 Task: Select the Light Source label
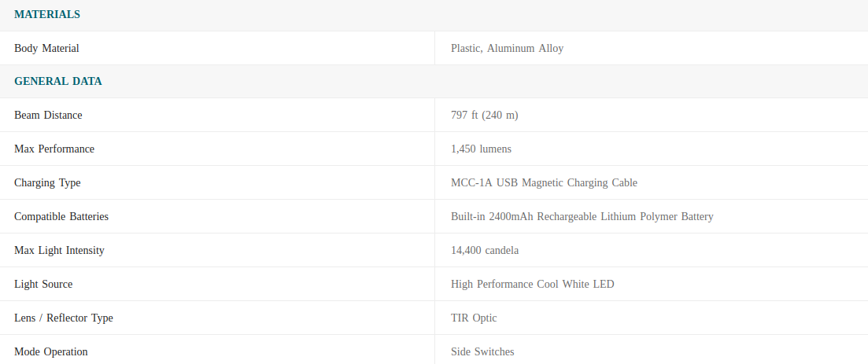pos(43,284)
